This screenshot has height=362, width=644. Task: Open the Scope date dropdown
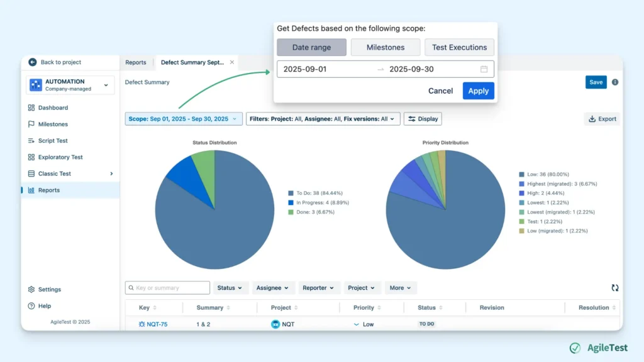click(183, 119)
